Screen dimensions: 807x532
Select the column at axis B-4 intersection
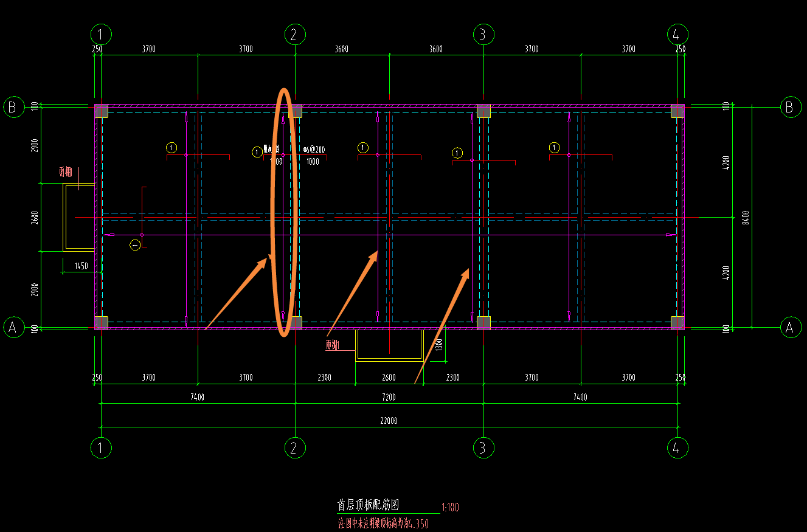pyautogui.click(x=677, y=111)
